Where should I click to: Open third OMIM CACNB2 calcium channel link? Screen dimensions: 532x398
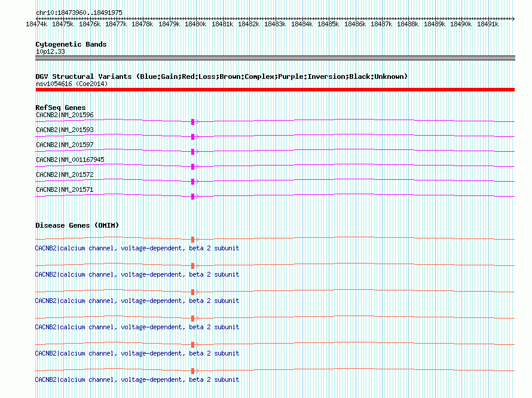coord(137,301)
